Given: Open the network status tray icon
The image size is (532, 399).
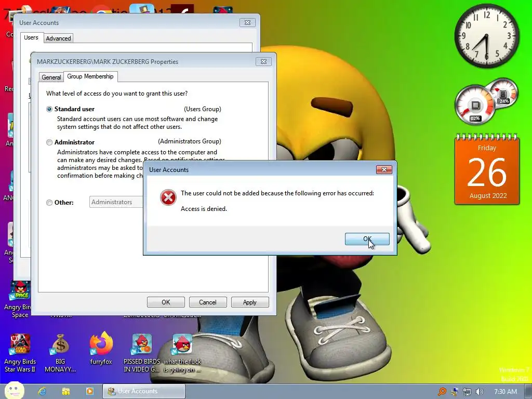Looking at the screenshot, I should [467, 392].
